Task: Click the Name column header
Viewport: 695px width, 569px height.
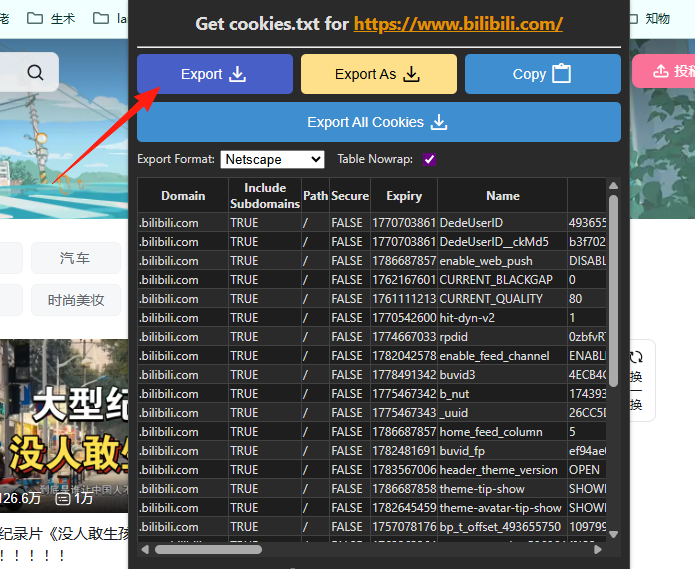Action: click(503, 195)
